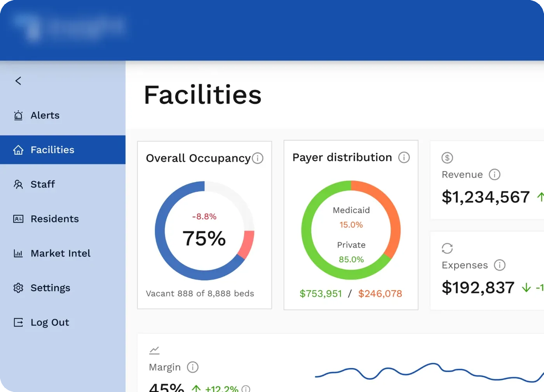Viewport: 544px width, 392px height.
Task: Open the Margin info tooltip icon
Action: pos(193,367)
